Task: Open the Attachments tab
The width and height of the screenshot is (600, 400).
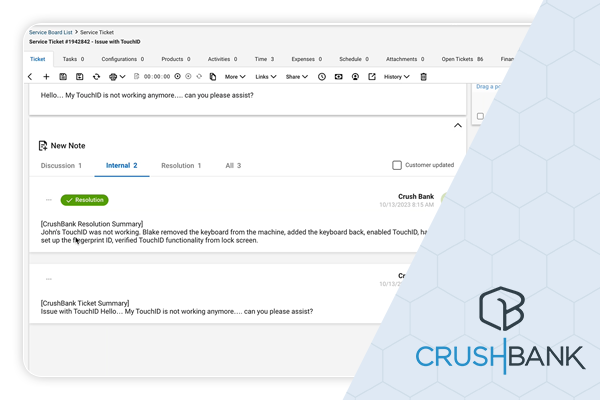Action: point(405,59)
